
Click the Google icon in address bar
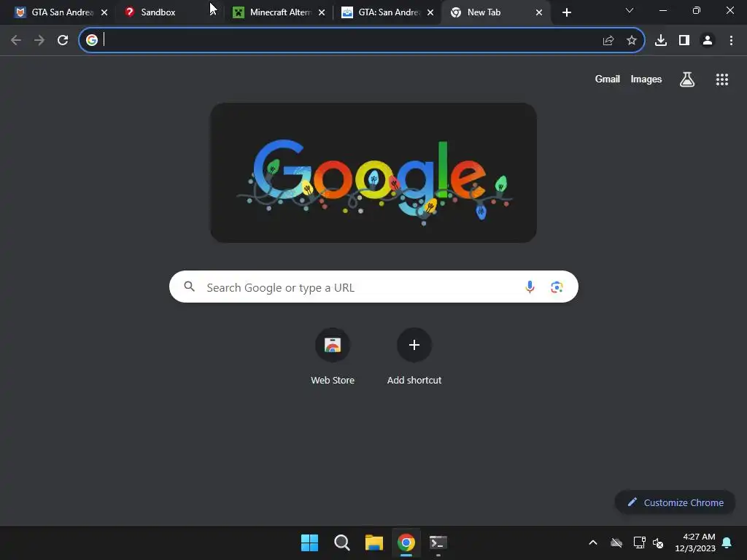point(92,41)
